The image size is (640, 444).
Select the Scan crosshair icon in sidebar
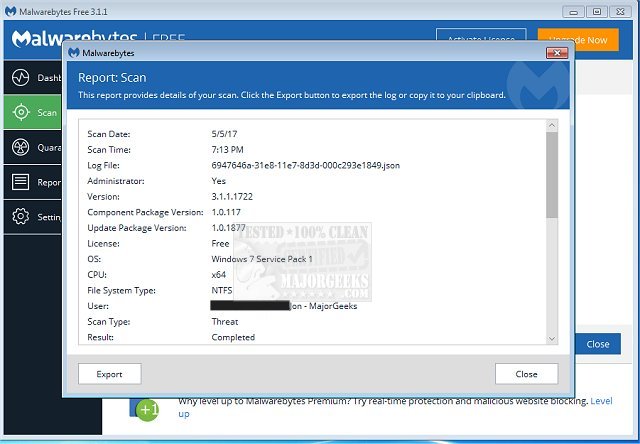coord(21,112)
